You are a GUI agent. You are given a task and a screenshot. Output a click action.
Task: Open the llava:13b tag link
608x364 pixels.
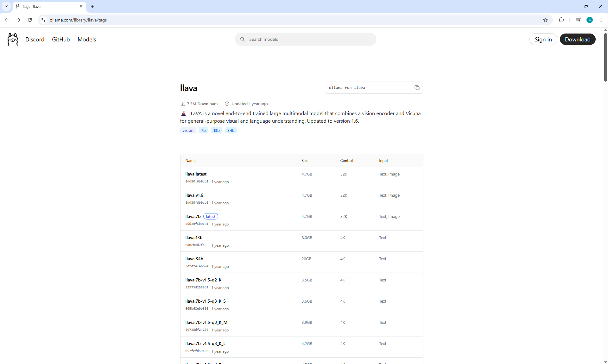tap(194, 238)
